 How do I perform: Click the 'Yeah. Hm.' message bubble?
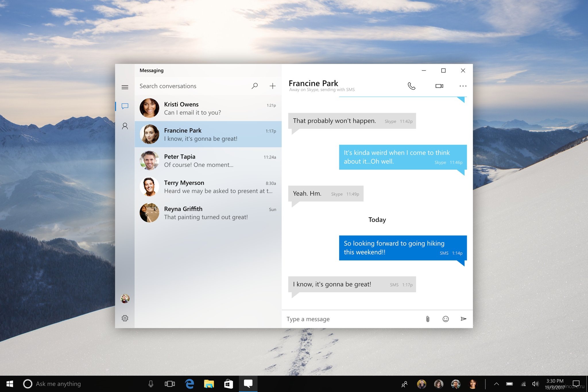[x=326, y=194]
